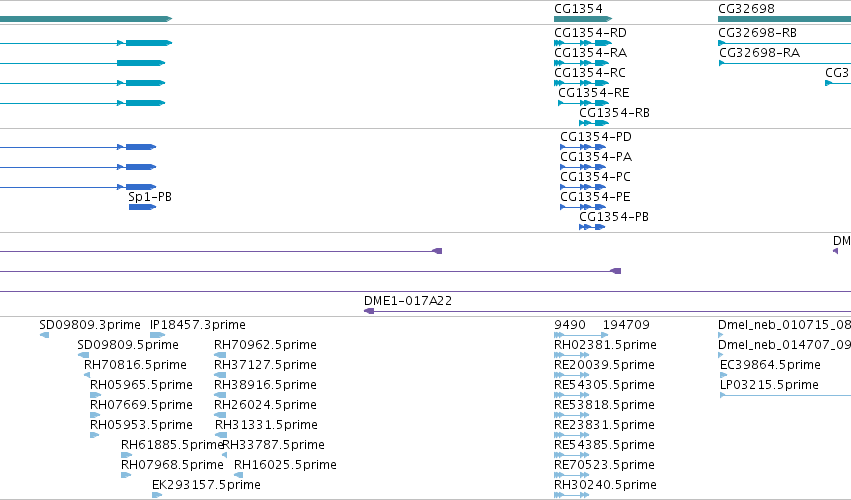Select the CG32698 gene bar
This screenshot has width=851, height=500.
pyautogui.click(x=784, y=19)
